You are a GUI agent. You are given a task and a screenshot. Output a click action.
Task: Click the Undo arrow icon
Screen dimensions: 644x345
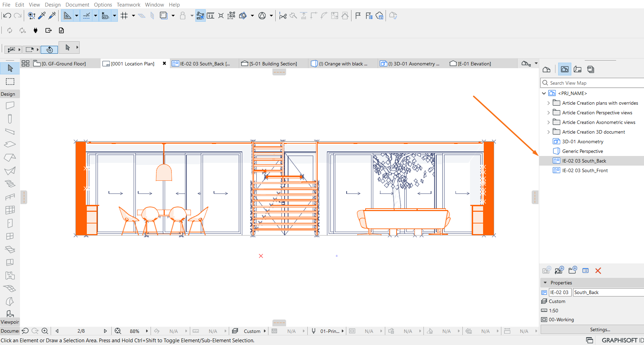(x=7, y=15)
